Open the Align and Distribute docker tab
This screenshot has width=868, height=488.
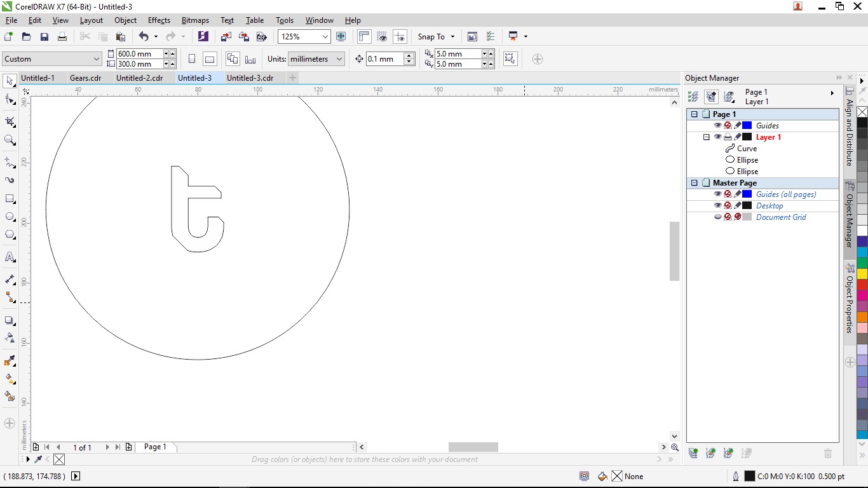click(850, 132)
